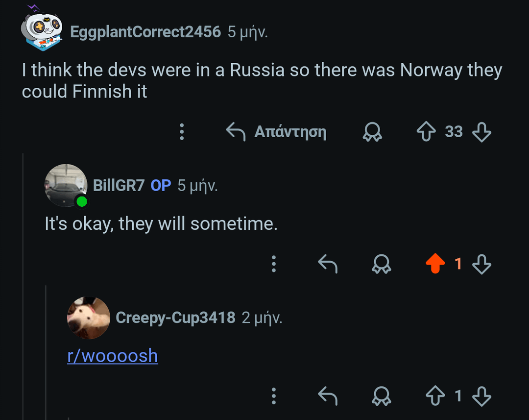
Task: View EggplantCorrect2456's profile via username
Action: pyautogui.click(x=145, y=32)
